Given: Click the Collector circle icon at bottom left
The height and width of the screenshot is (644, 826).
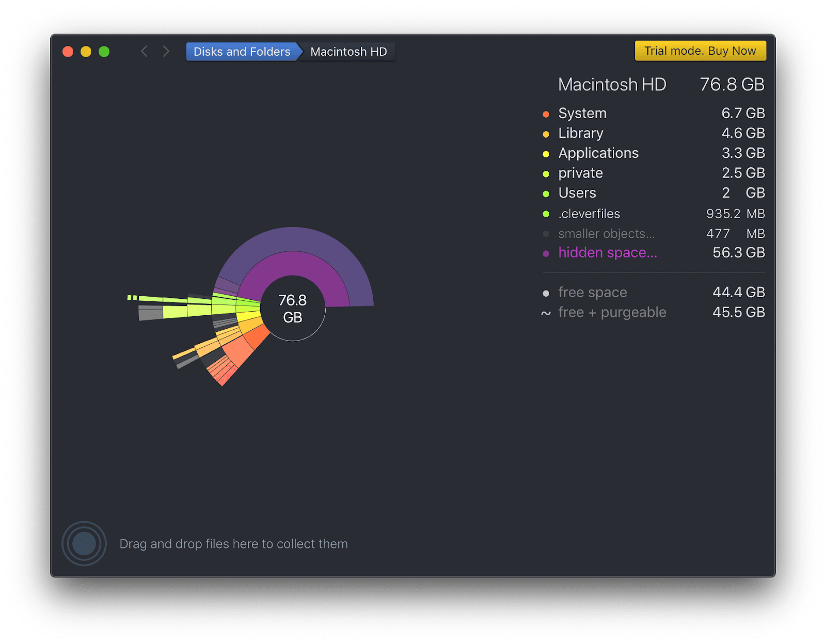Looking at the screenshot, I should [84, 543].
